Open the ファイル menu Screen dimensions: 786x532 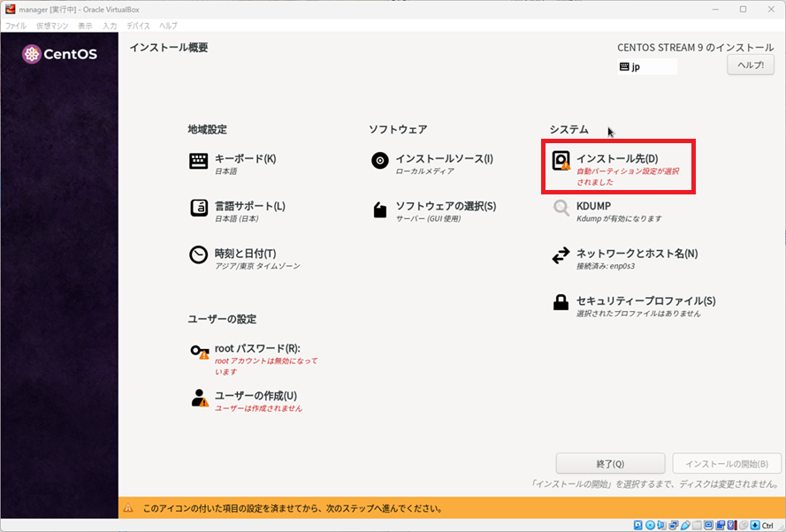point(16,26)
